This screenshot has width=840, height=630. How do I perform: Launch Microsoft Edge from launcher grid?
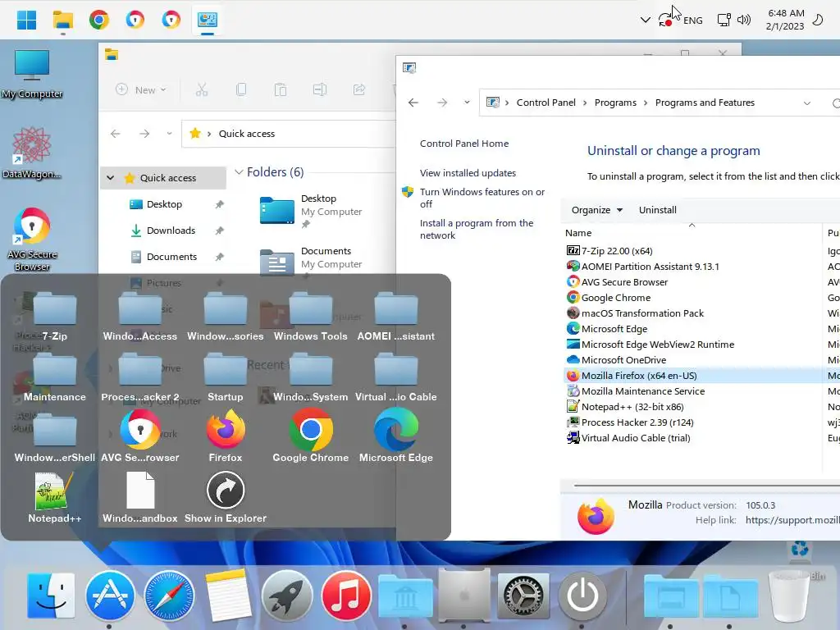coord(396,436)
